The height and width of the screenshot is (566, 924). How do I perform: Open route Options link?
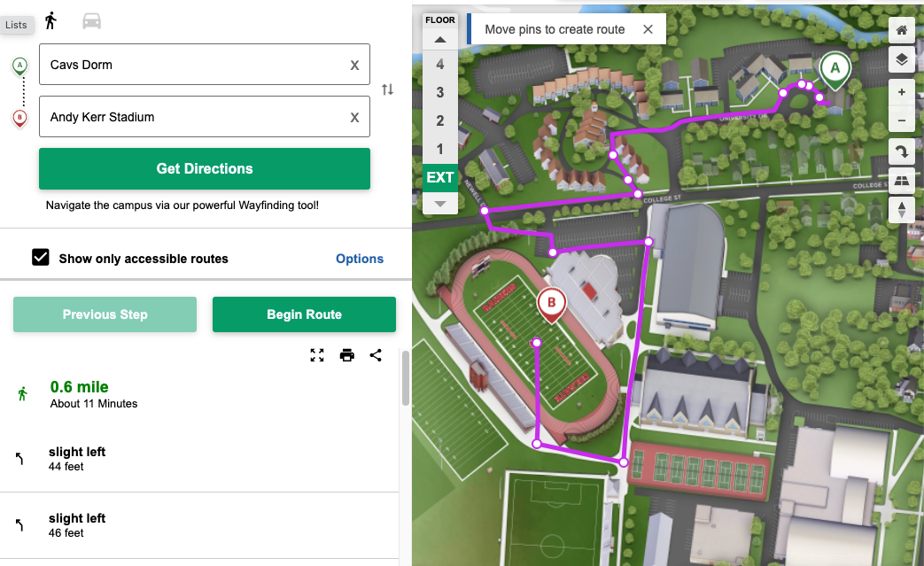click(x=360, y=259)
